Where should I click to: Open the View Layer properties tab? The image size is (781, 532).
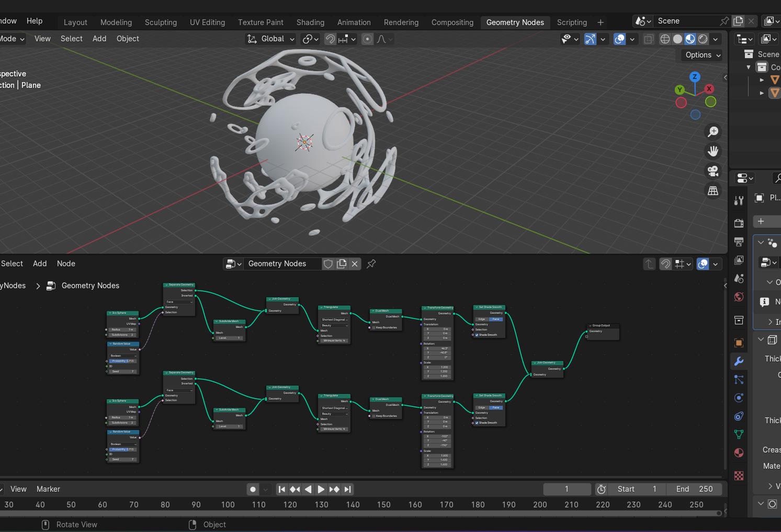coord(739,260)
